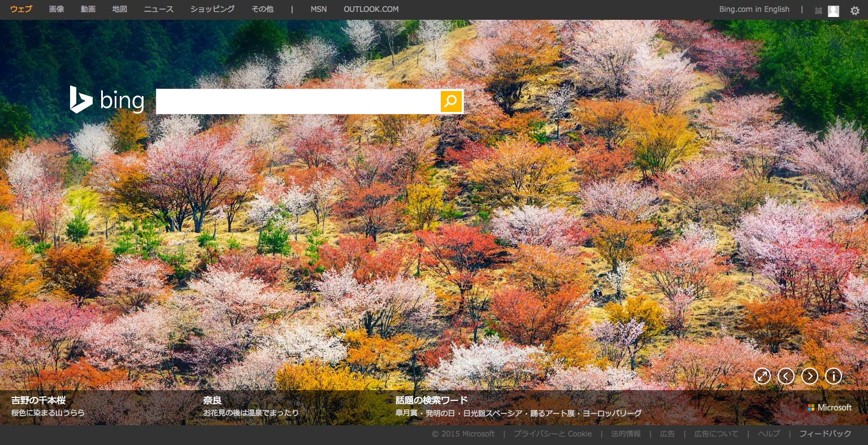Open image info icon
868x445 pixels.
[x=834, y=376]
